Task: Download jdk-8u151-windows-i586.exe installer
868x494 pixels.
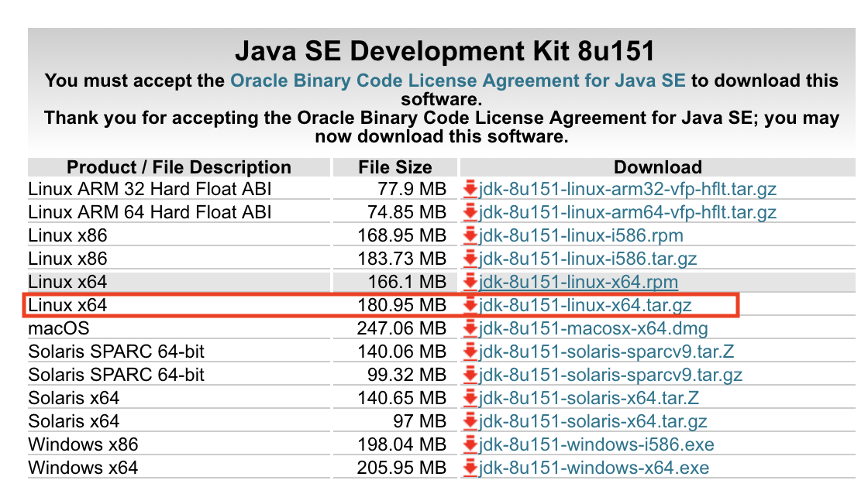Action: 596,444
